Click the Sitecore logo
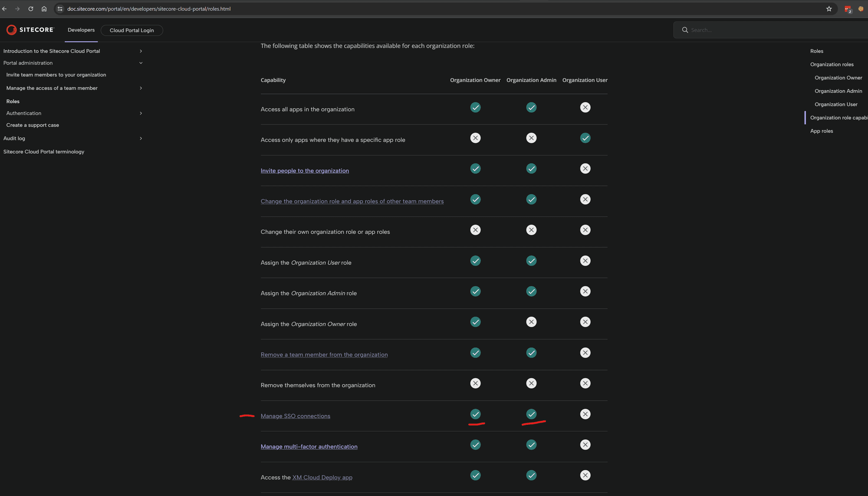This screenshot has height=496, width=868. 30,30
